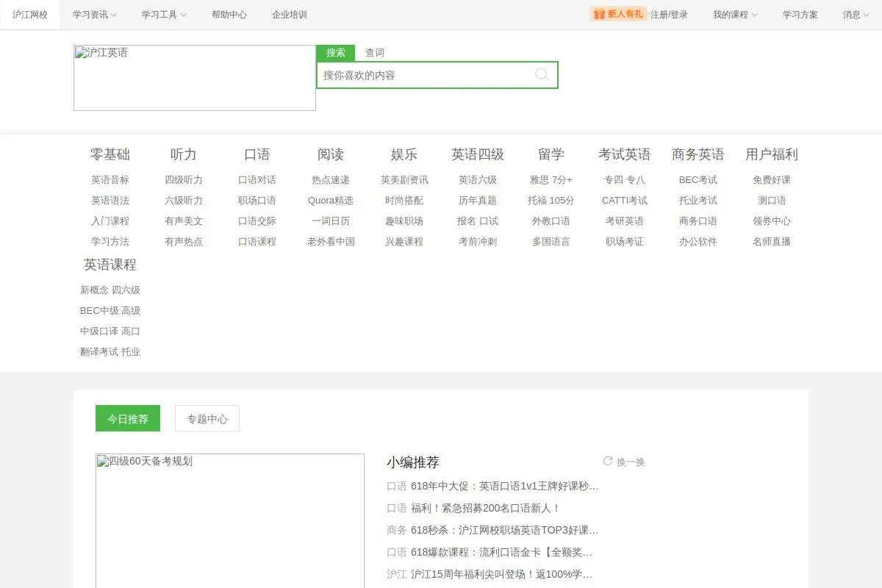Click the 免费好课 link
Screen dimensions: 882x588
[772, 180]
